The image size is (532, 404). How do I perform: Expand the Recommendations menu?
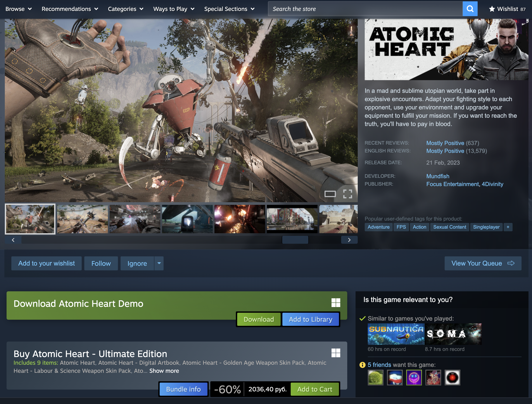point(70,9)
